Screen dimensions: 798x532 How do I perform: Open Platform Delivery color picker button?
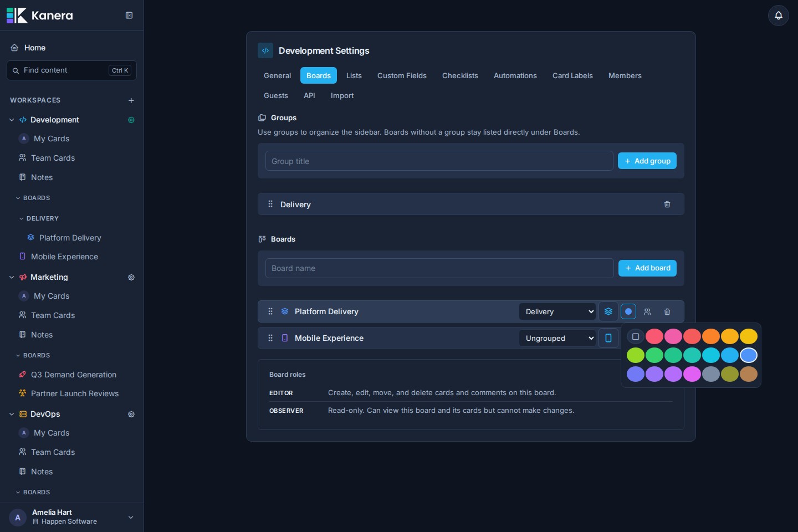coord(628,311)
